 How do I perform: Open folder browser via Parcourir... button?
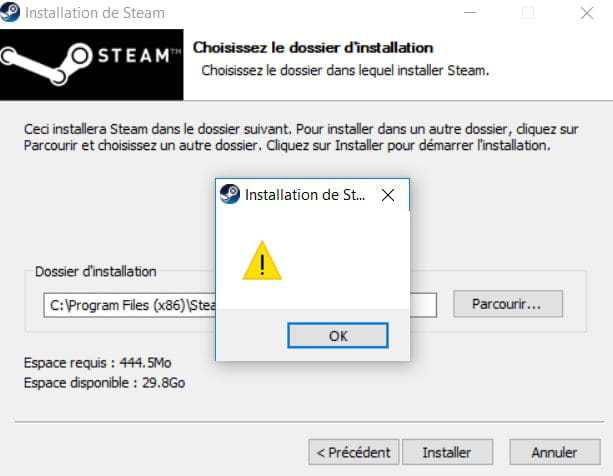(x=508, y=304)
